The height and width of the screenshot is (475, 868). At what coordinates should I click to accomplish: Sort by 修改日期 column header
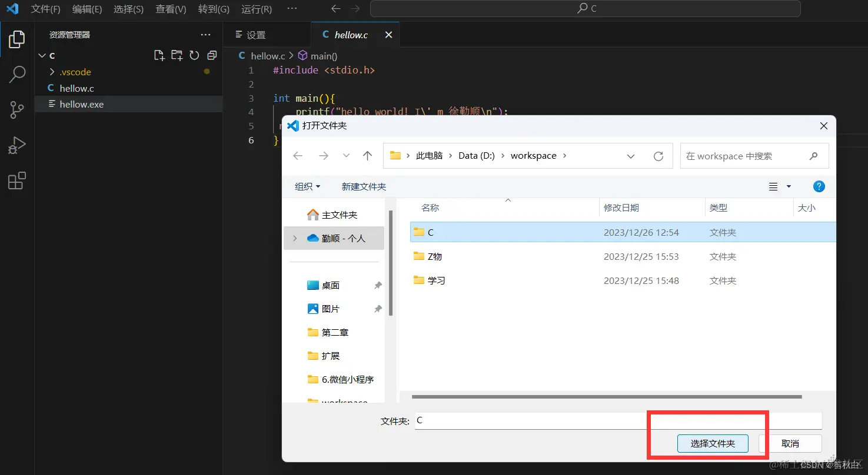pyautogui.click(x=652, y=208)
